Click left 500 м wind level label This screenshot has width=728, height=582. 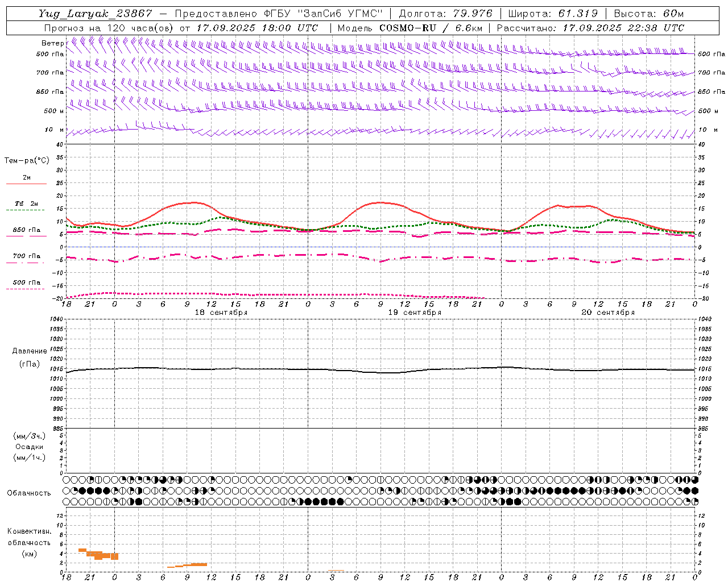[54, 111]
